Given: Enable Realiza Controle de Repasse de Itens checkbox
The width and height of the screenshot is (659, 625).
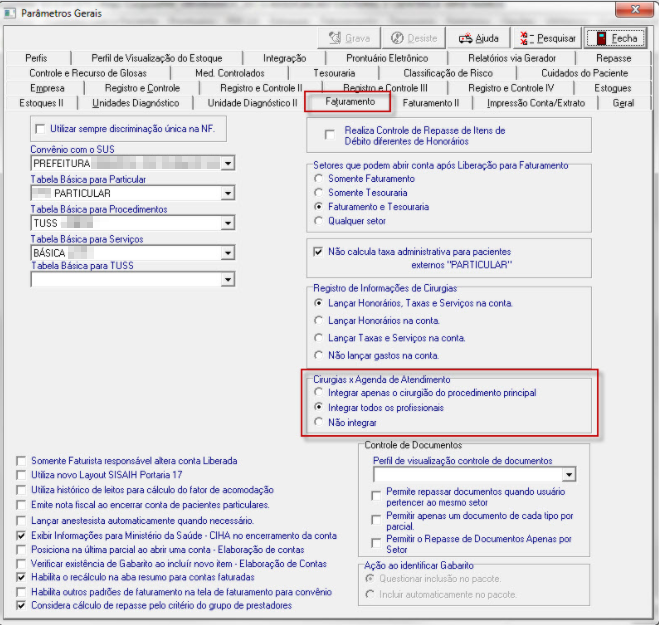Looking at the screenshot, I should (330, 134).
